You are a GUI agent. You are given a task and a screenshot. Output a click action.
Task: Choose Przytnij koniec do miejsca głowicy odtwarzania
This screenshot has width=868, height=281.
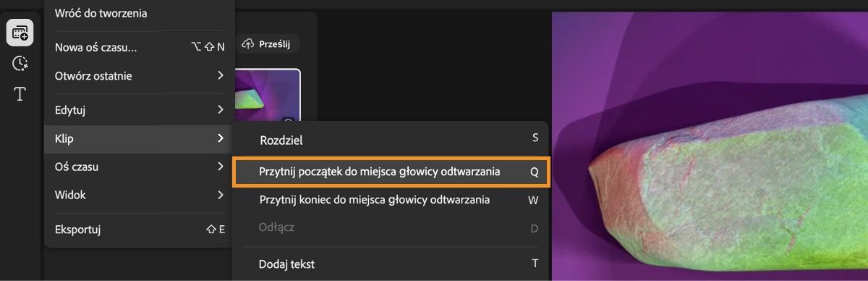click(x=391, y=200)
